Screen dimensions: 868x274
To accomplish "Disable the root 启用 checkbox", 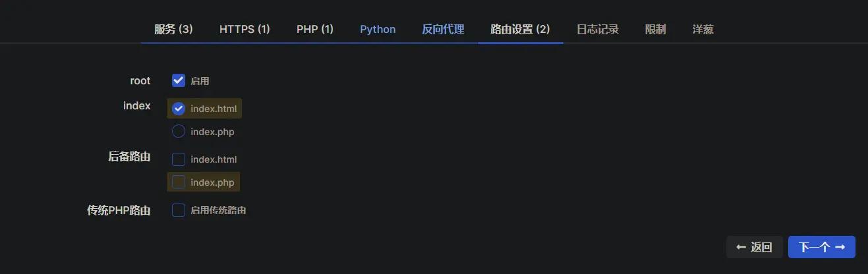I will pos(178,80).
